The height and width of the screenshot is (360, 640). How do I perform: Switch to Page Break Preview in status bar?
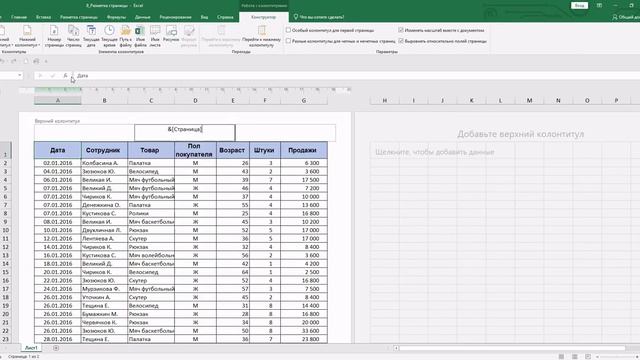coord(588,356)
